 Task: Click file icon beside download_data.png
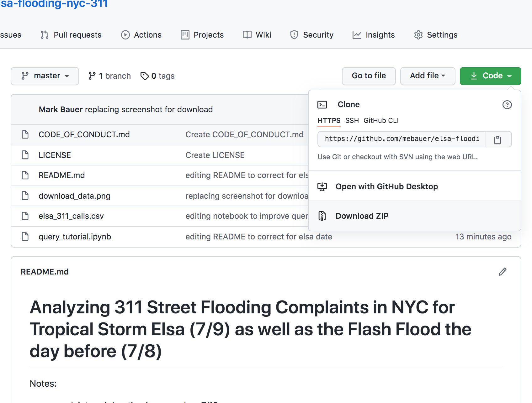point(25,196)
